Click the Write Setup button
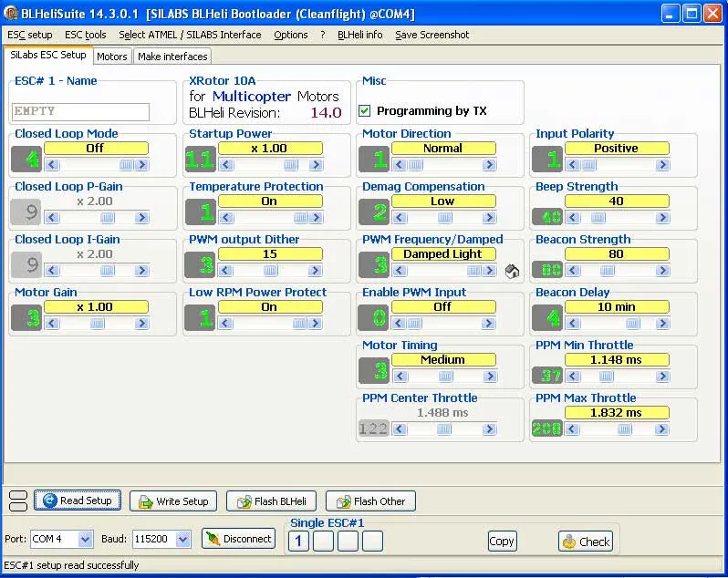 [x=173, y=501]
